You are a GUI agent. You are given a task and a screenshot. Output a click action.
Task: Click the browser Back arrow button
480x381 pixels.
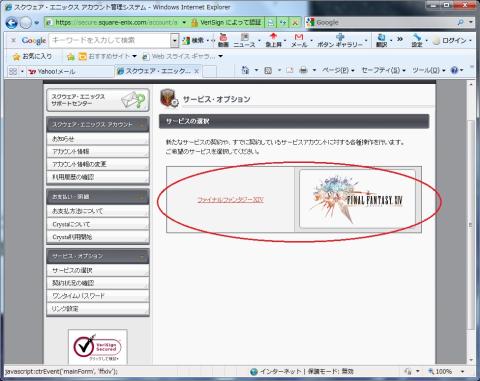click(x=12, y=23)
